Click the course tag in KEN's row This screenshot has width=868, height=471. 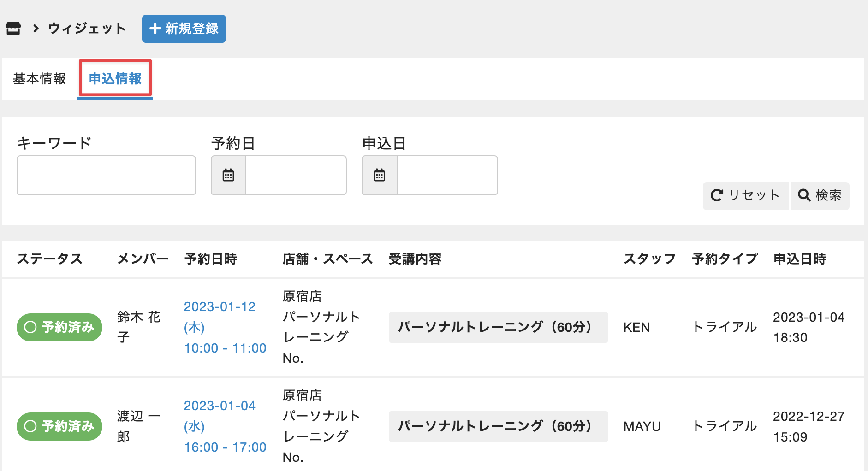[x=498, y=327]
